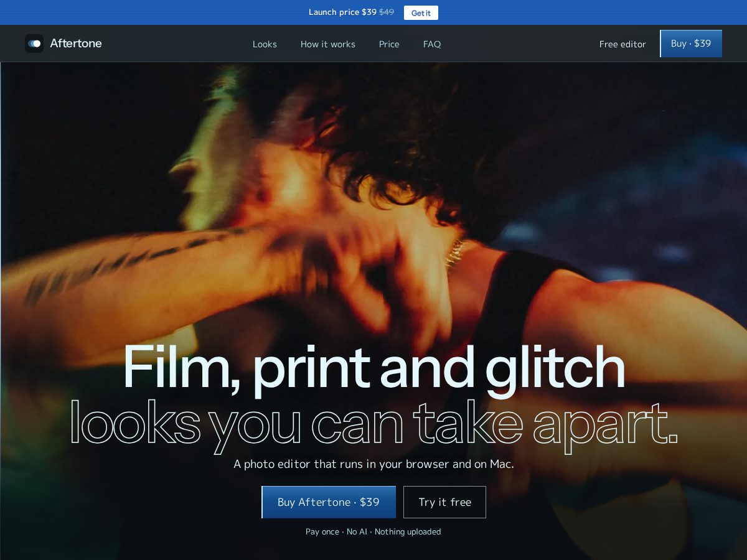Click the Get it button in banner
Viewport: 747px width, 560px height.
(x=421, y=12)
